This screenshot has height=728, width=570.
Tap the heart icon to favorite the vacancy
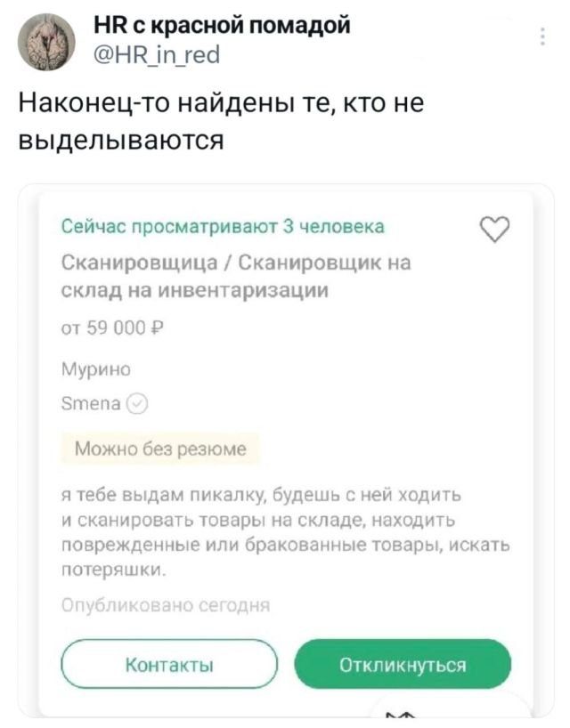(x=493, y=229)
